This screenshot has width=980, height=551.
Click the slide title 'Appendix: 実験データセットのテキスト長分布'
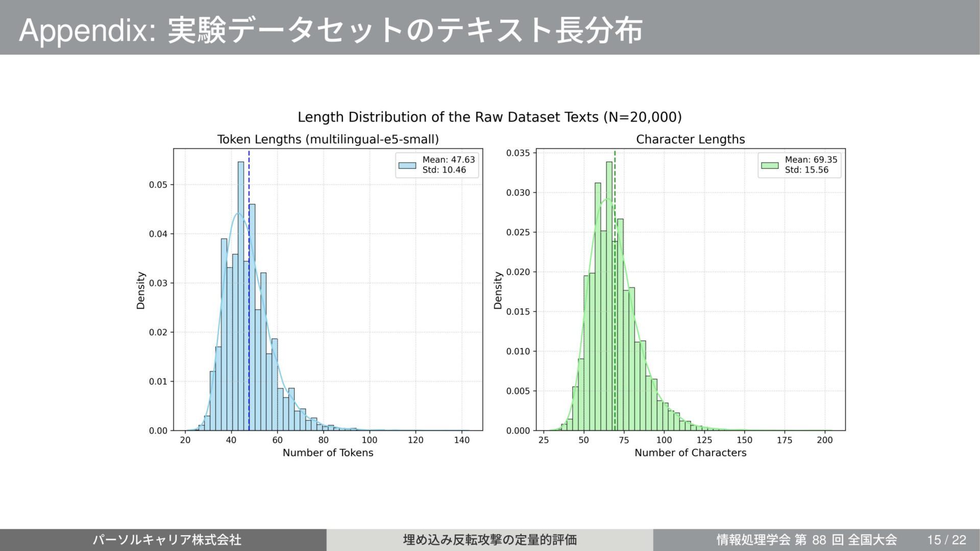(330, 30)
